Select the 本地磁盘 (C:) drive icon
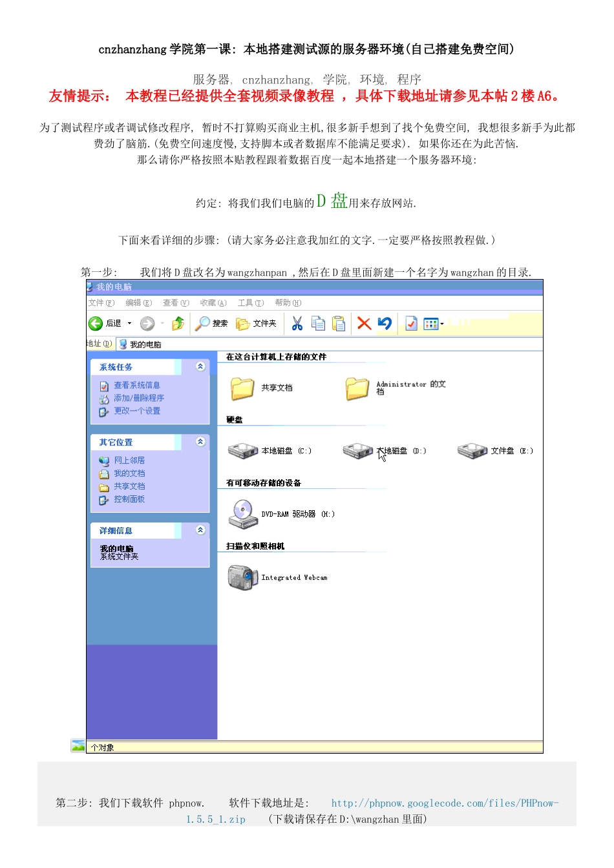This screenshot has height=868, width=614. 243,451
